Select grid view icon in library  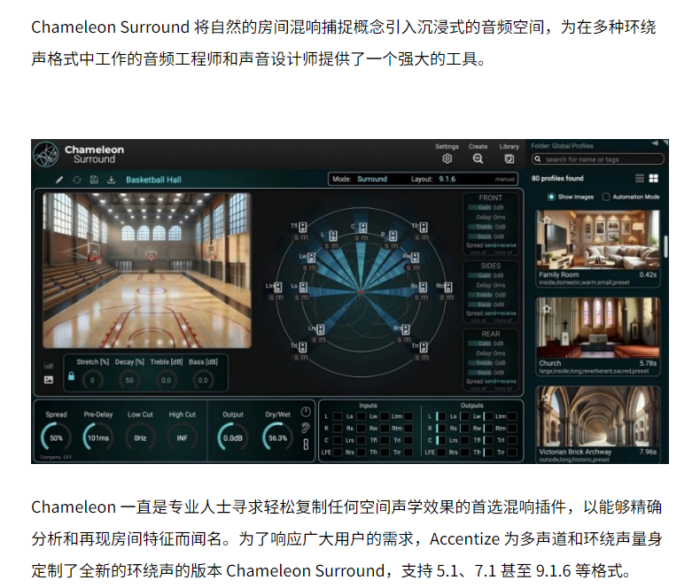pyautogui.click(x=654, y=179)
